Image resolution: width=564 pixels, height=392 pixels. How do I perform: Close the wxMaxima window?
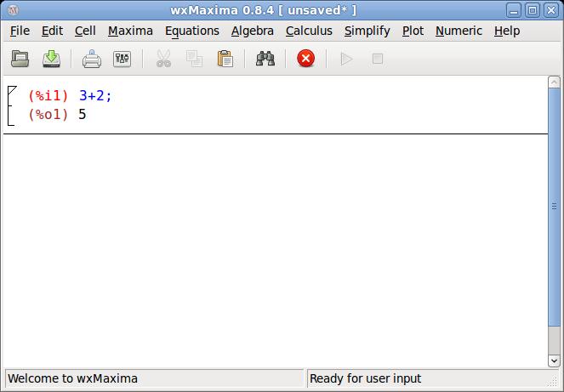pyautogui.click(x=551, y=10)
